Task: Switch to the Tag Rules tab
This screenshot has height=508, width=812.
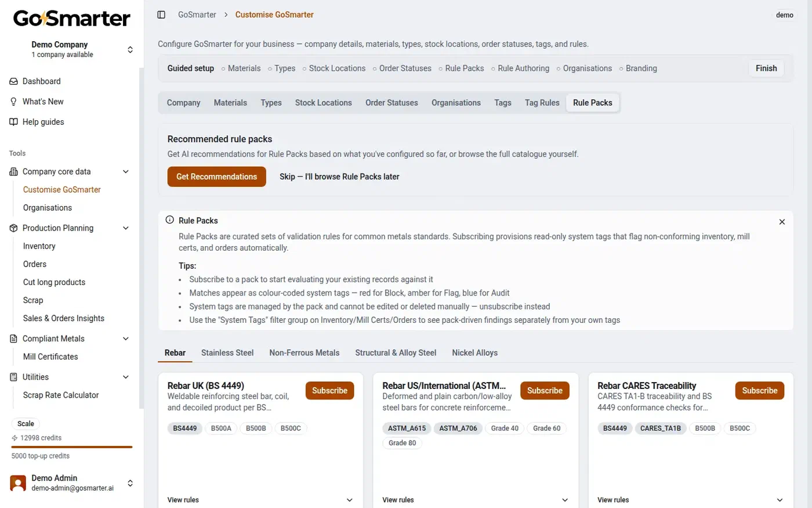Action: pyautogui.click(x=542, y=103)
